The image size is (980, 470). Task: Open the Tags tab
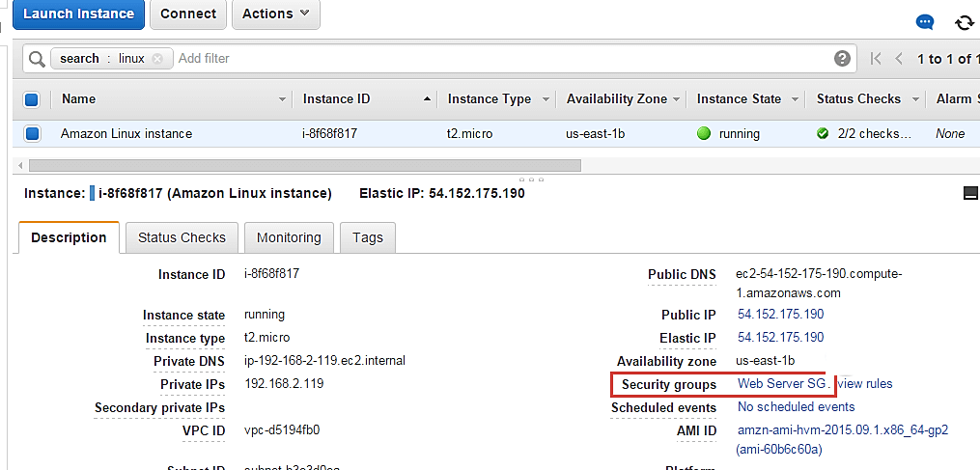(x=368, y=237)
